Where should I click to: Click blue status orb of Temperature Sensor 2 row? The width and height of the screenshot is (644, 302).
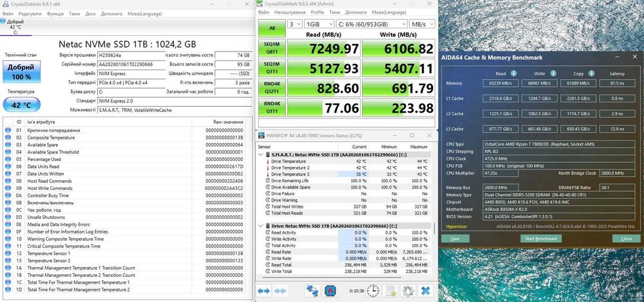8,261
